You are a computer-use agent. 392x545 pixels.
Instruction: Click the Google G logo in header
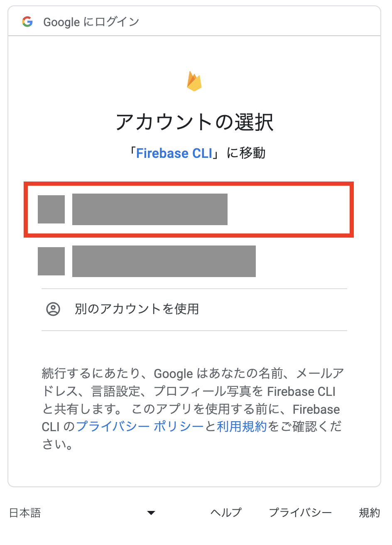click(x=27, y=22)
